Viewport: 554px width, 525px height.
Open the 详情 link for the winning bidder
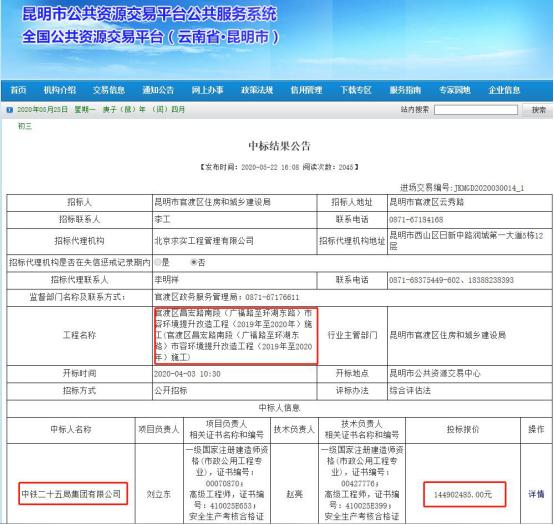536,494
